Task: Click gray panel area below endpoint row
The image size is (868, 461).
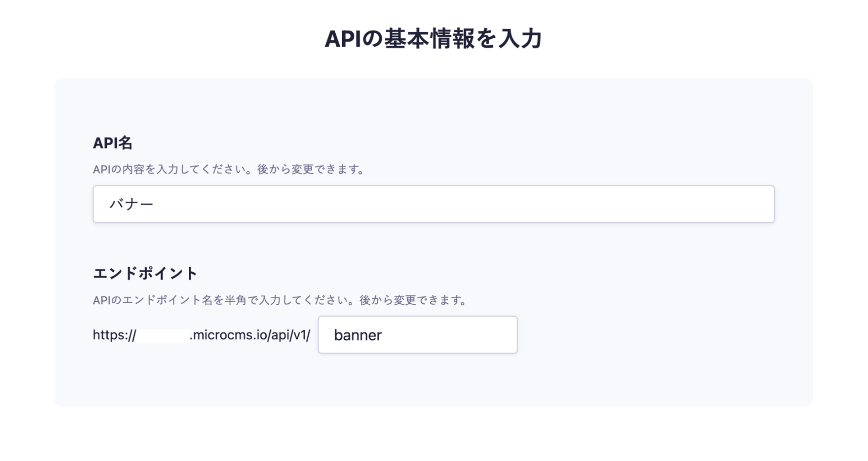Action: (433, 382)
